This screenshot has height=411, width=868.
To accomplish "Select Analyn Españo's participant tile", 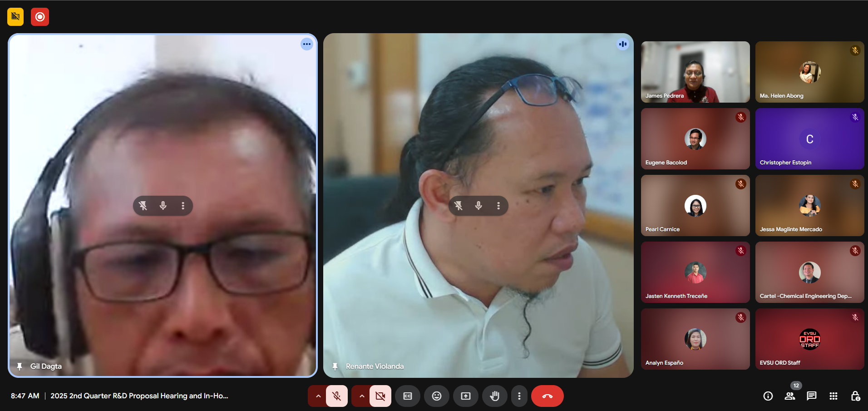I will tap(695, 339).
